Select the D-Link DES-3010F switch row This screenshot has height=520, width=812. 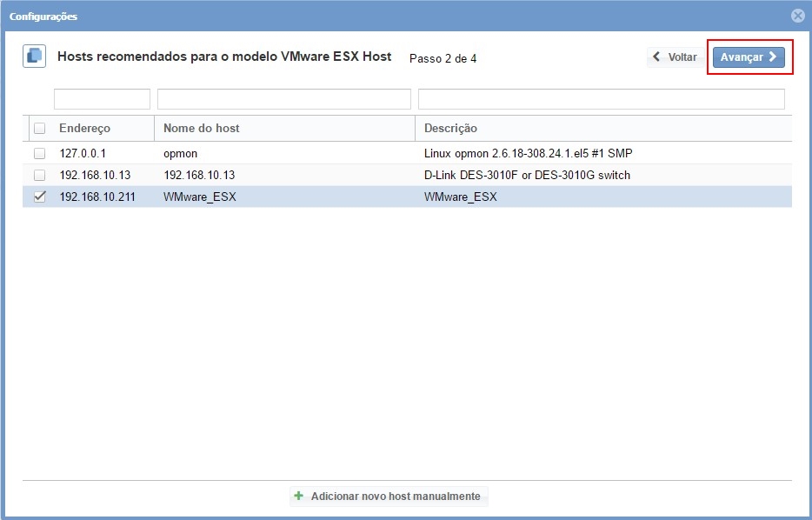coord(527,175)
